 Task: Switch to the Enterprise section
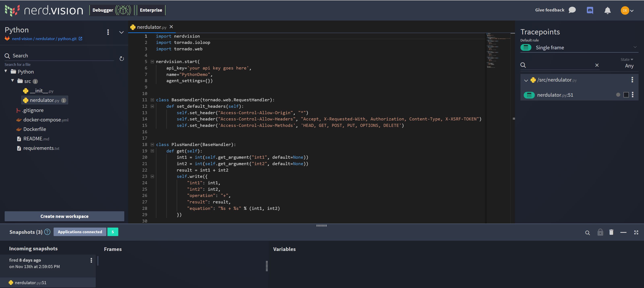pyautogui.click(x=151, y=10)
